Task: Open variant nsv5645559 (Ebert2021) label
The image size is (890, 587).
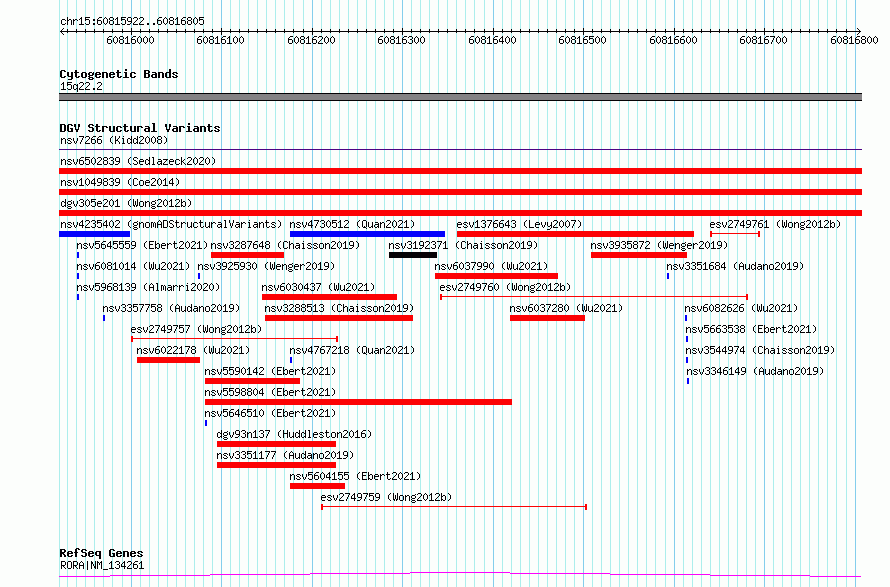Action: 142,245
